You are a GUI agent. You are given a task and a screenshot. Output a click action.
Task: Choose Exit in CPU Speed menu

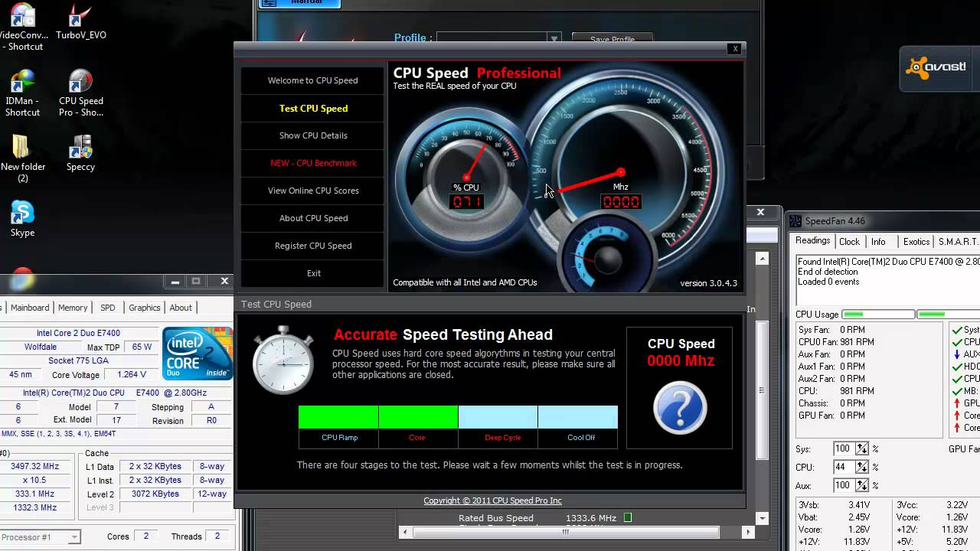312,273
